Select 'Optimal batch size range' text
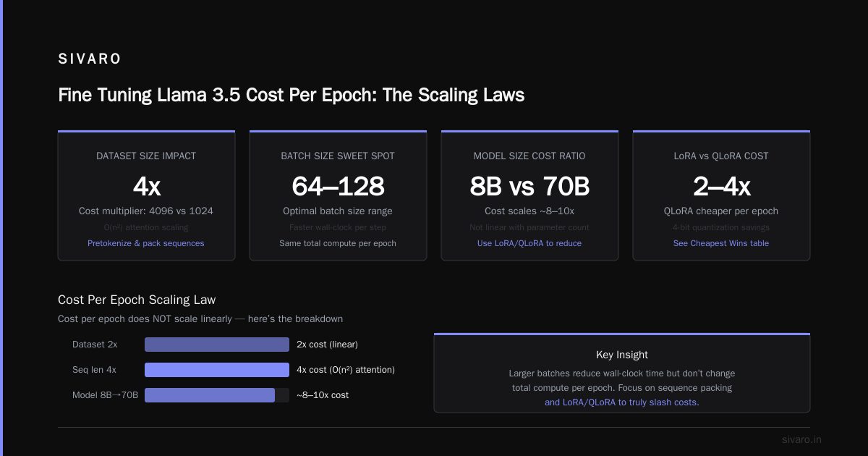 pyautogui.click(x=338, y=211)
